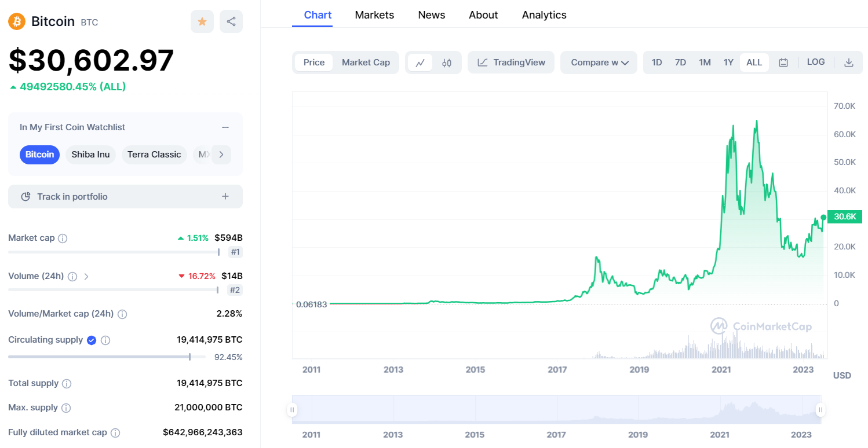The image size is (868, 448).
Task: Click the Market cap info icon
Action: point(63,238)
